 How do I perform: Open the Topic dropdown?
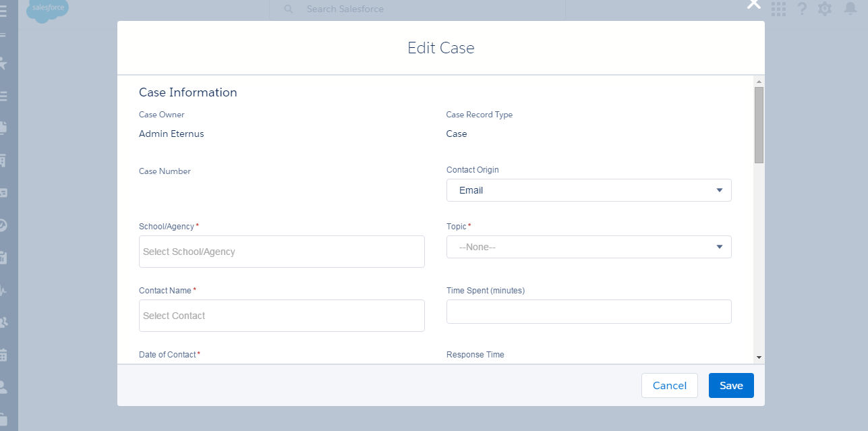pyautogui.click(x=589, y=247)
